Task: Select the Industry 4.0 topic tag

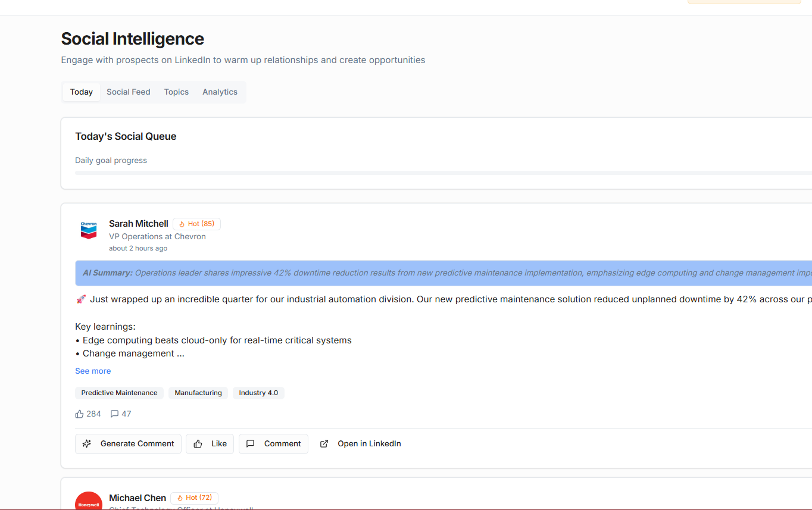Action: click(258, 393)
